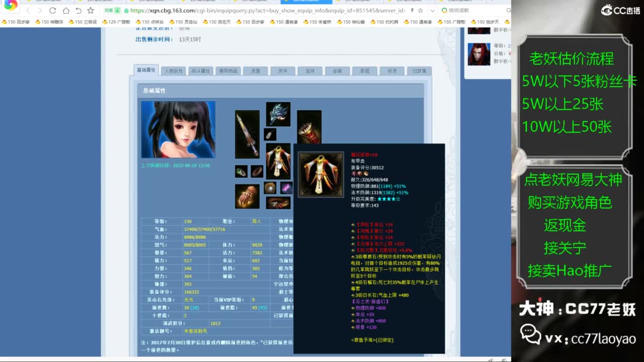The width and height of the screenshot is (644, 362).
Task: Click the 演武积分 value 1813
Action: point(215,323)
